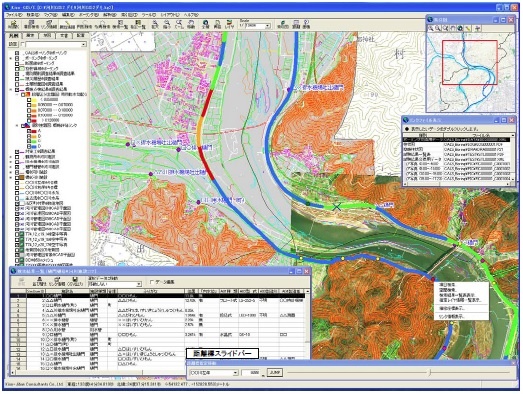Viewport: 523px width, 394px height.
Task: Toggle the データ編集 checkbox in results window
Action: pos(152,282)
